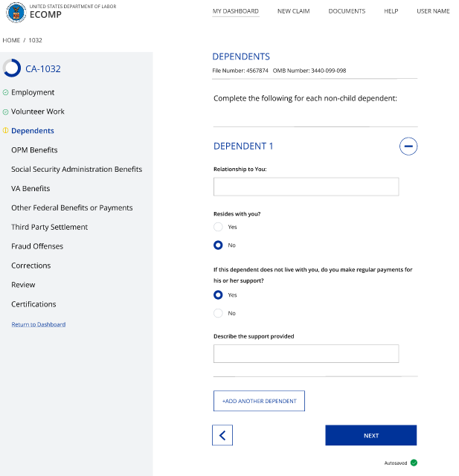Go to the Volunteer Work section

(x=38, y=112)
